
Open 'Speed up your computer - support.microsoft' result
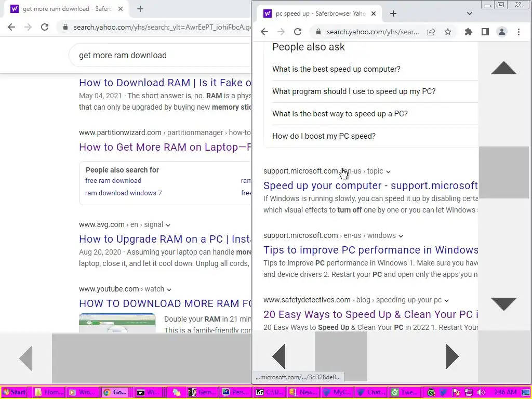tap(370, 185)
